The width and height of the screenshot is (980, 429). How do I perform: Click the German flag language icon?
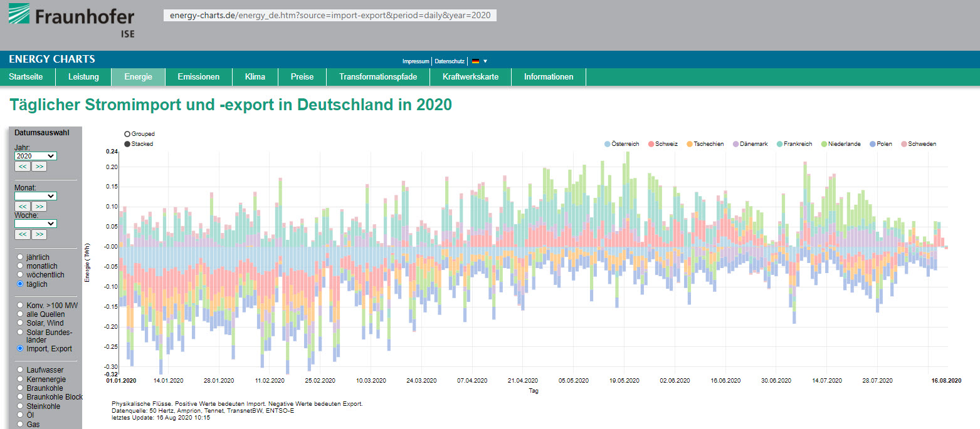476,61
